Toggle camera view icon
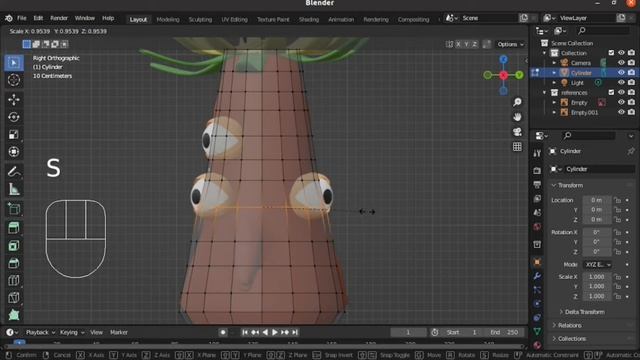640x360 pixels. [x=517, y=132]
